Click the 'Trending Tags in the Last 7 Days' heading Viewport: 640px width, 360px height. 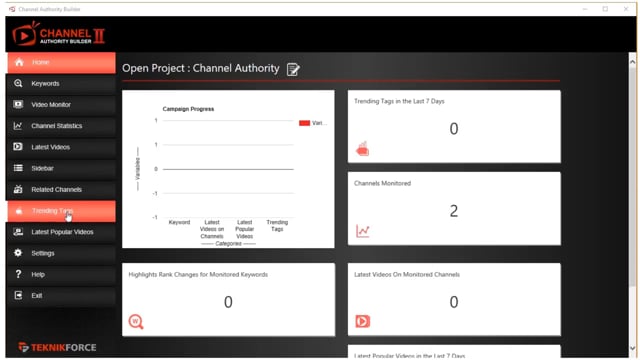coord(399,101)
